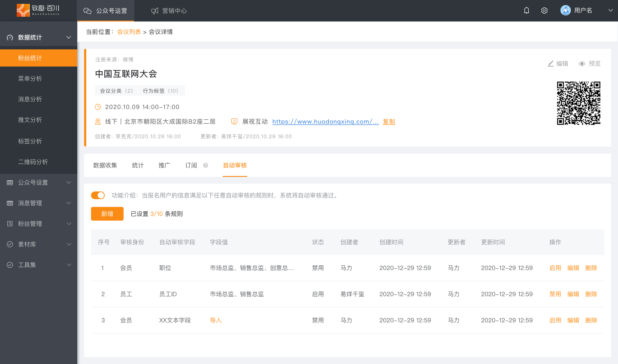The image size is (618, 364).
Task: Click 会议分类 (2) tag
Action: (116, 91)
